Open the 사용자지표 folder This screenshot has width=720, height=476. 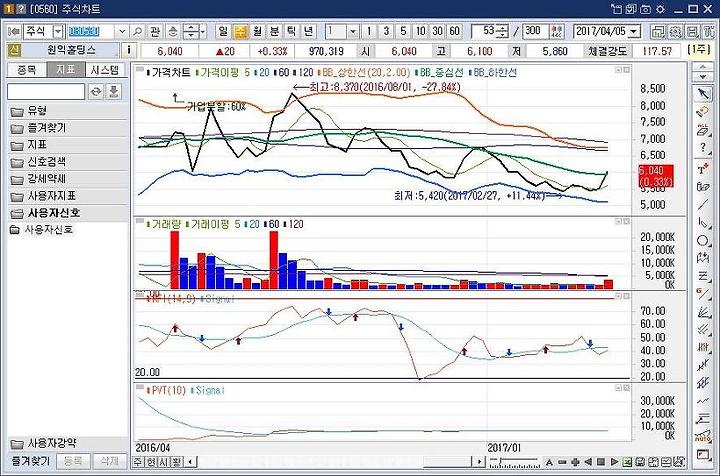click(67, 196)
